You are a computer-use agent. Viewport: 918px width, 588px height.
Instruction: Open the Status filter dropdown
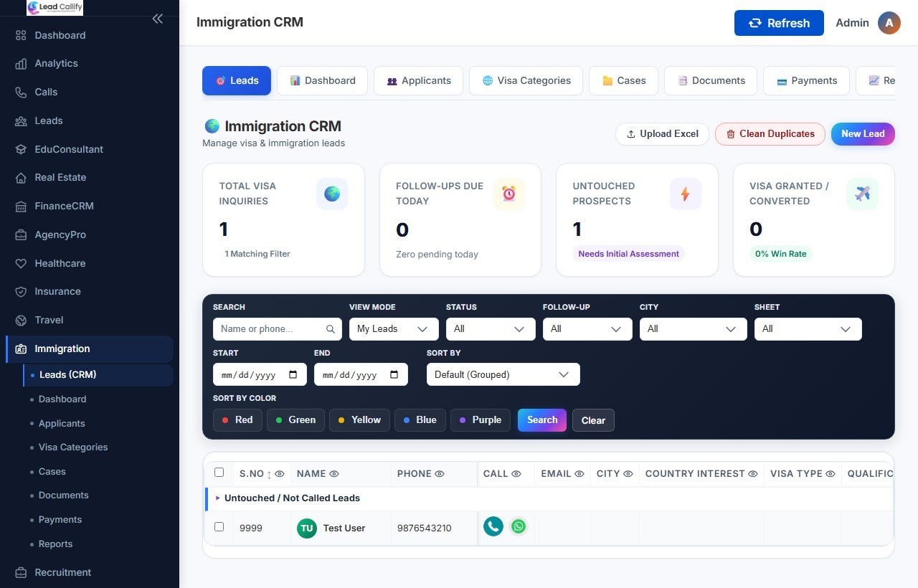point(491,329)
